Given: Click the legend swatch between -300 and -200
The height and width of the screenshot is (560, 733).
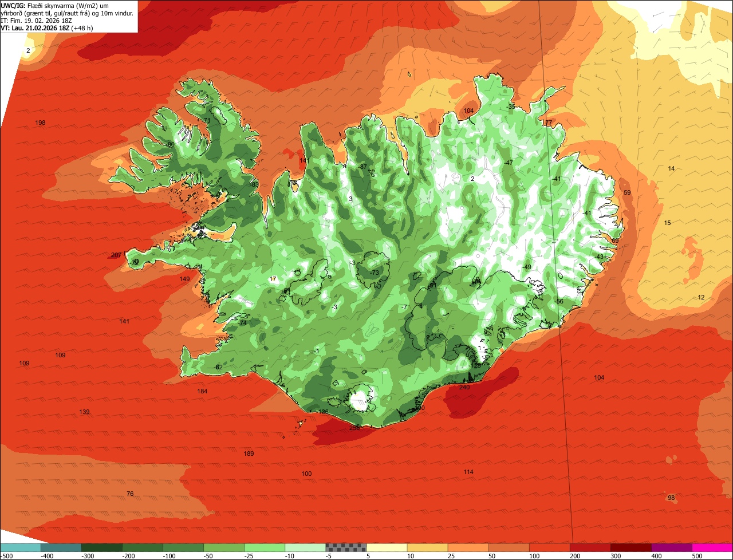Looking at the screenshot, I should 102,547.
